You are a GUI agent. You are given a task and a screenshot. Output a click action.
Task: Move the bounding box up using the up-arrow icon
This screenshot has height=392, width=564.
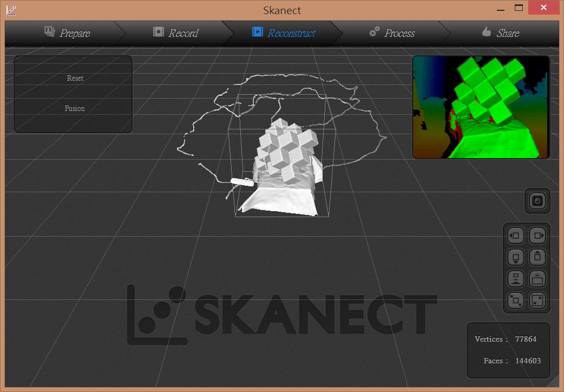tap(537, 257)
